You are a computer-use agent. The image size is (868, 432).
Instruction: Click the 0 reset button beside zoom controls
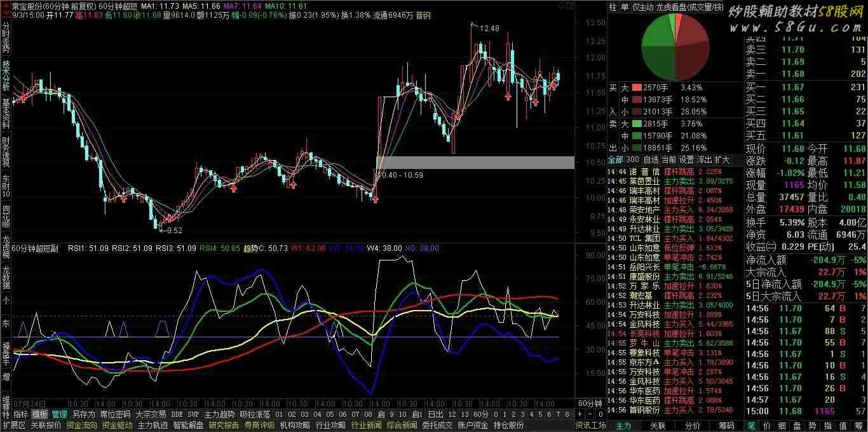[600, 414]
